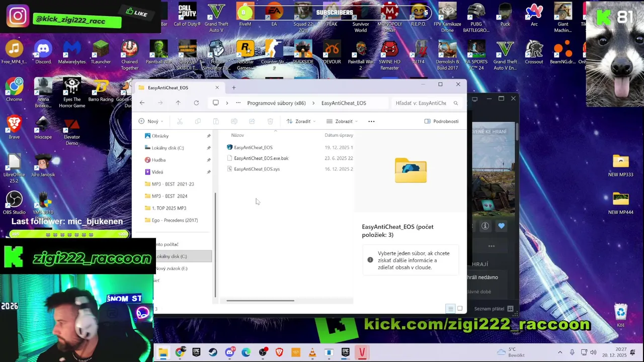Go up one folder level
Screen dimensions: 644x362
click(x=178, y=103)
